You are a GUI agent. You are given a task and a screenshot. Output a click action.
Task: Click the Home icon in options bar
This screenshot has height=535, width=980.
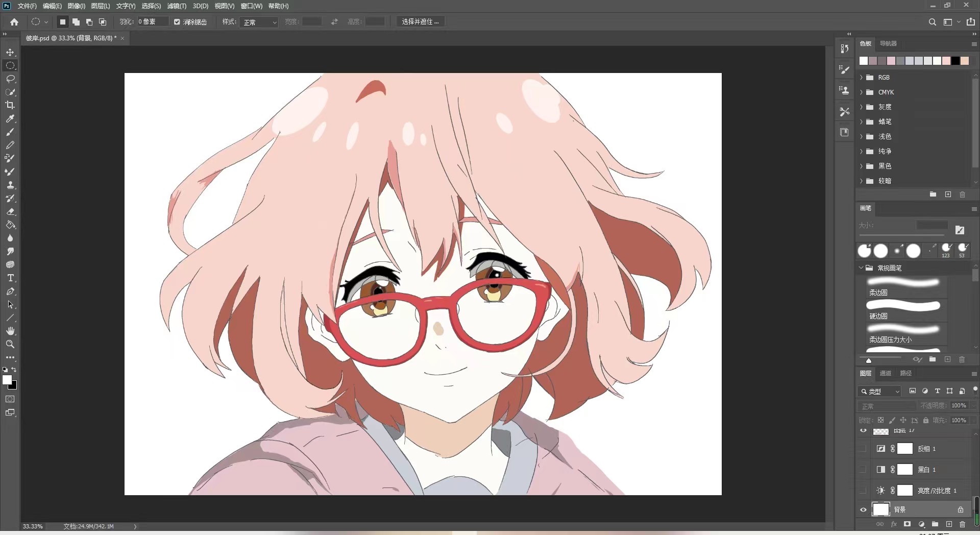click(14, 22)
